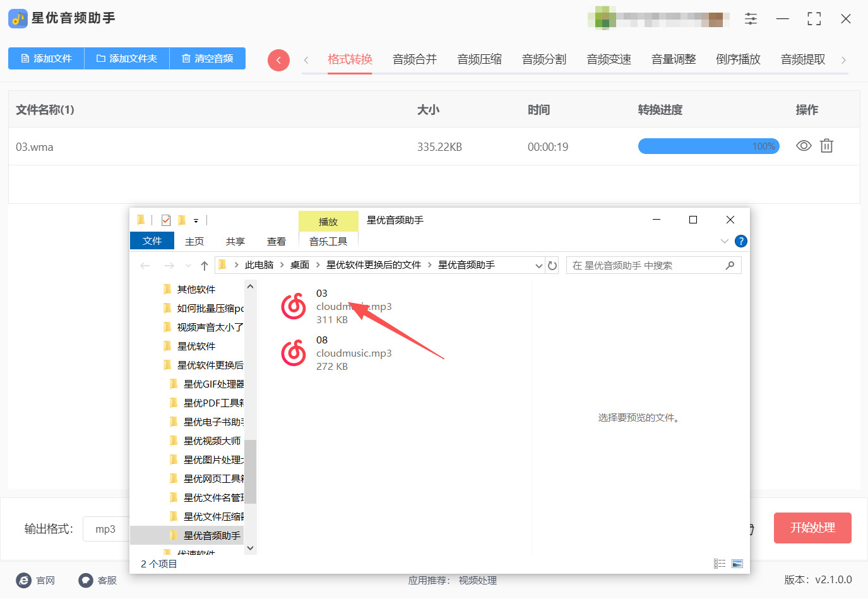Switch to the 音频合并 tab
The width and height of the screenshot is (868, 599).
coord(415,59)
